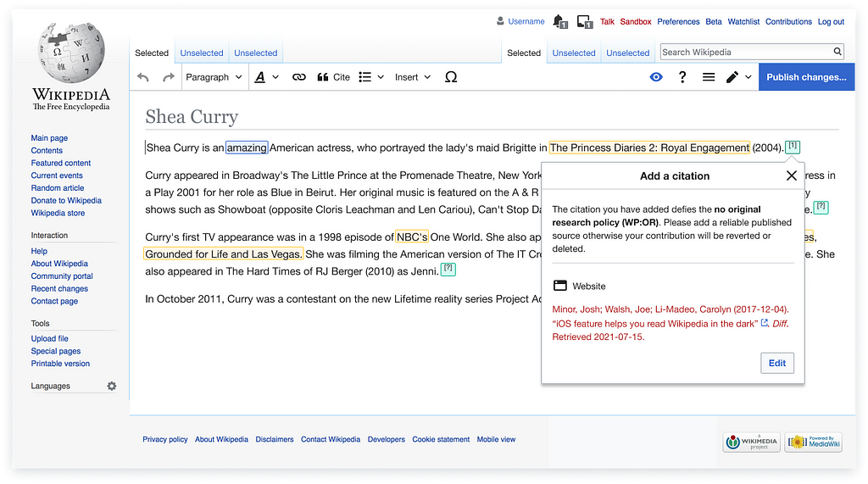
Task: Open Featured content sidebar link
Action: (x=61, y=163)
